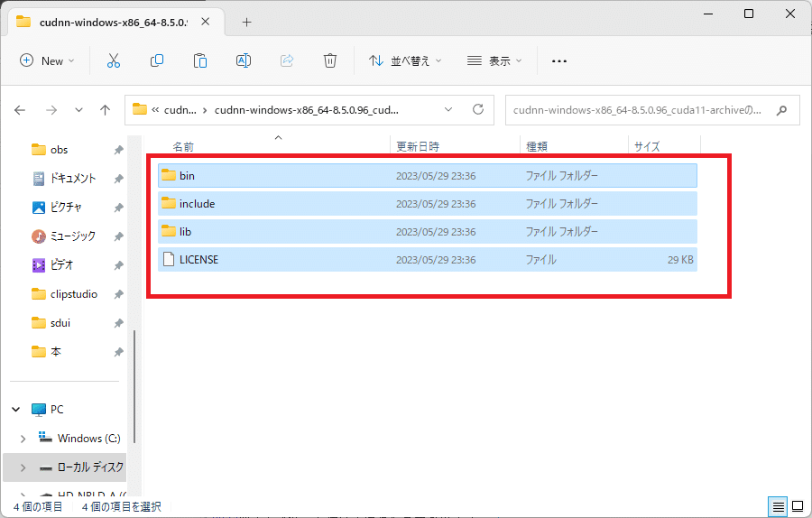Viewport: 812px width, 518px height.
Task: Click bin folder's date 2023/05/29 23:36
Action: click(x=436, y=176)
